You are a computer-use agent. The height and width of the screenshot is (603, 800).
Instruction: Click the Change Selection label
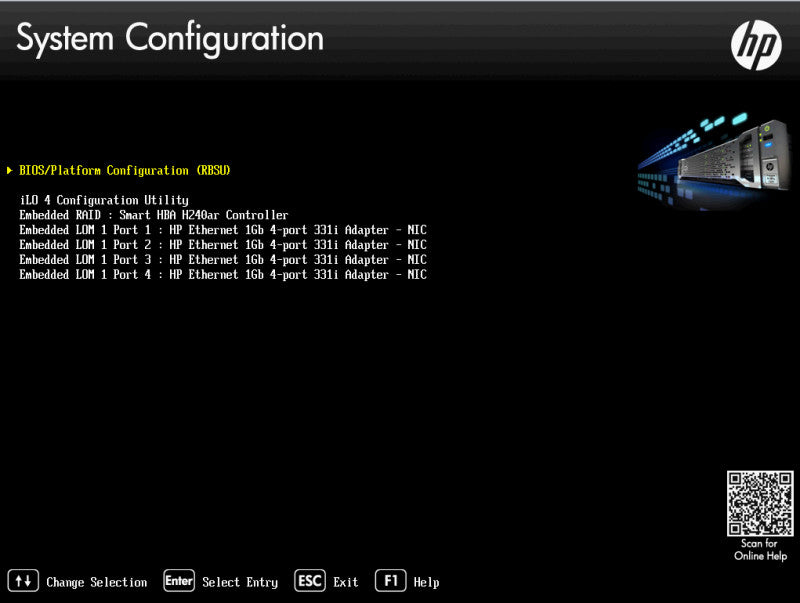click(x=96, y=582)
